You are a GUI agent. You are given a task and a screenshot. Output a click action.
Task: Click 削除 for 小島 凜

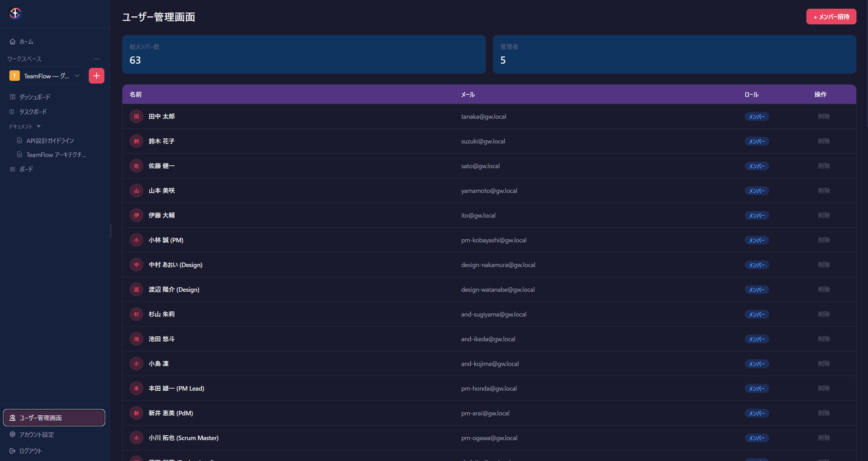tap(824, 364)
